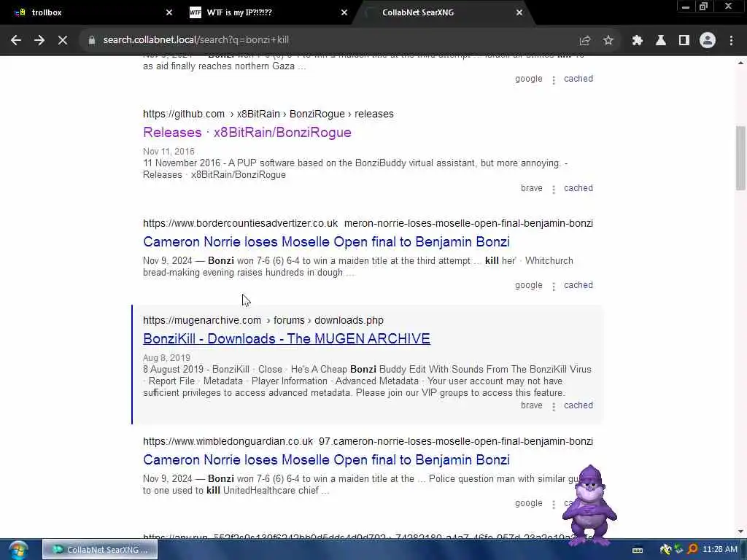Open the Extensions puzzle icon
747x560 pixels.
[637, 41]
